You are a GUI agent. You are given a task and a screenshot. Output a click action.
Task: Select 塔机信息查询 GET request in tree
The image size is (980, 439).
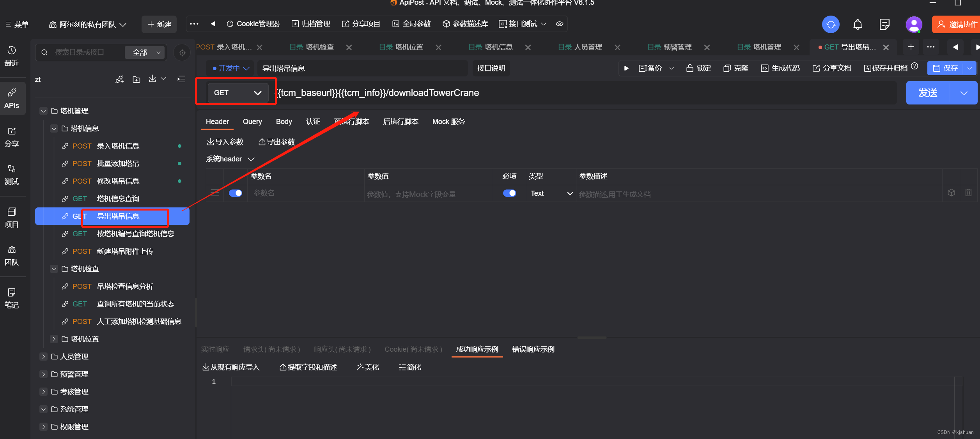[x=118, y=199]
